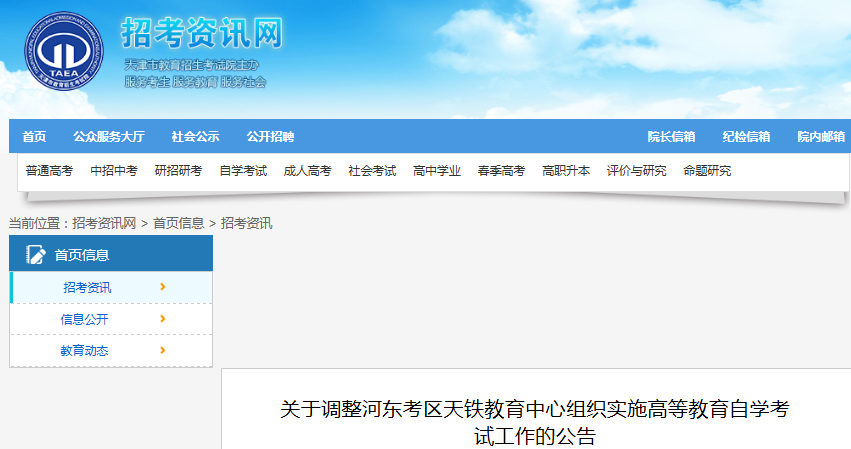Expand the 招考资讯 sidebar arrow
The width and height of the screenshot is (851, 449).
(162, 287)
